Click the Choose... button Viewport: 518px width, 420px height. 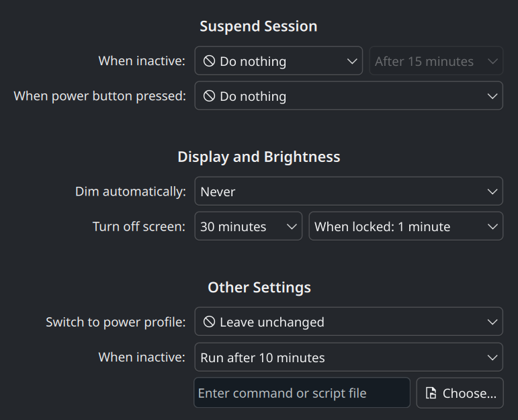pyautogui.click(x=460, y=393)
